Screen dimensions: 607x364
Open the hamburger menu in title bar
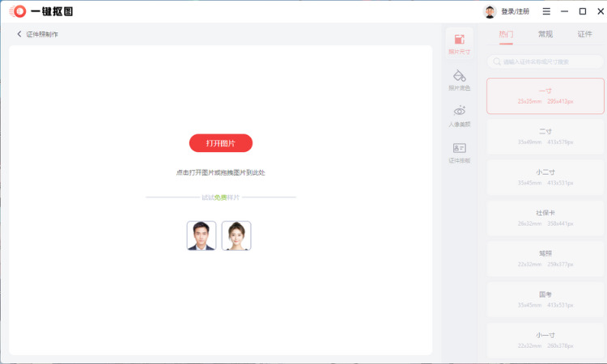pos(546,11)
